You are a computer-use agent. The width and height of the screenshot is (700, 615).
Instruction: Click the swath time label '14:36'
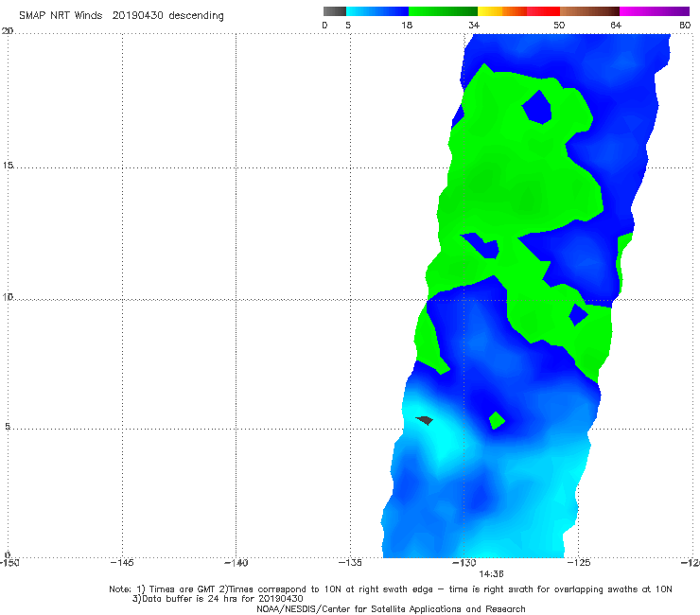coord(491,574)
